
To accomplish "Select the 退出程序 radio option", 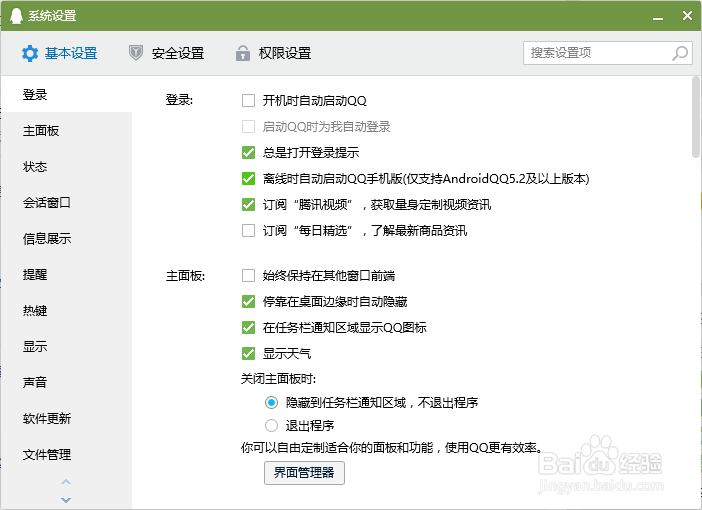I will (271, 425).
